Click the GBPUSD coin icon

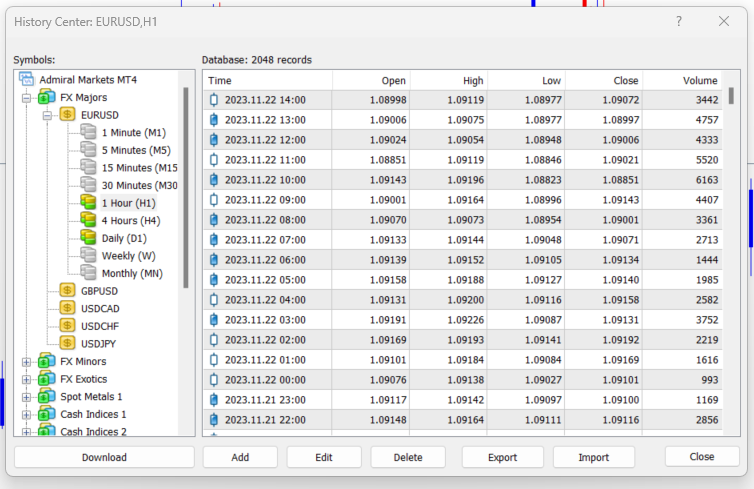[67, 290]
